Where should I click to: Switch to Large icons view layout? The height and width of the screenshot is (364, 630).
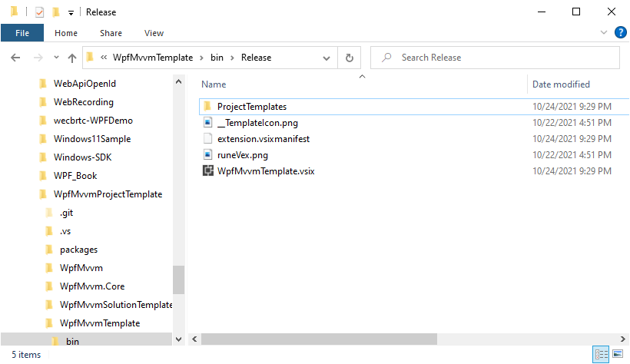618,354
